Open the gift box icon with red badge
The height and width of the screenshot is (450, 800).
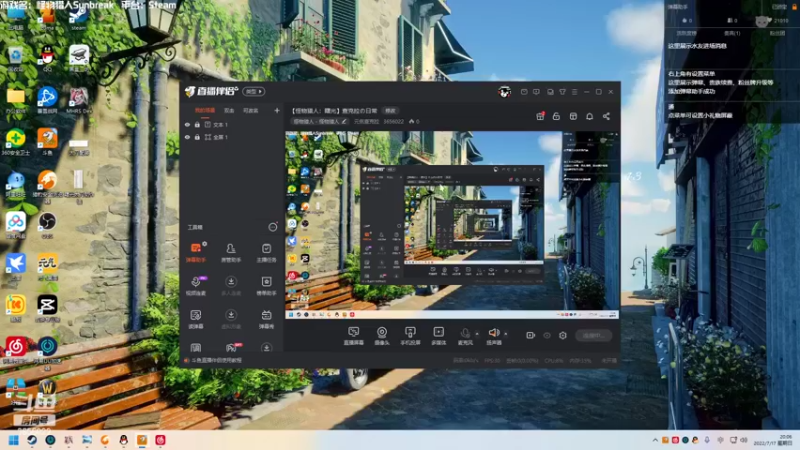(540, 116)
